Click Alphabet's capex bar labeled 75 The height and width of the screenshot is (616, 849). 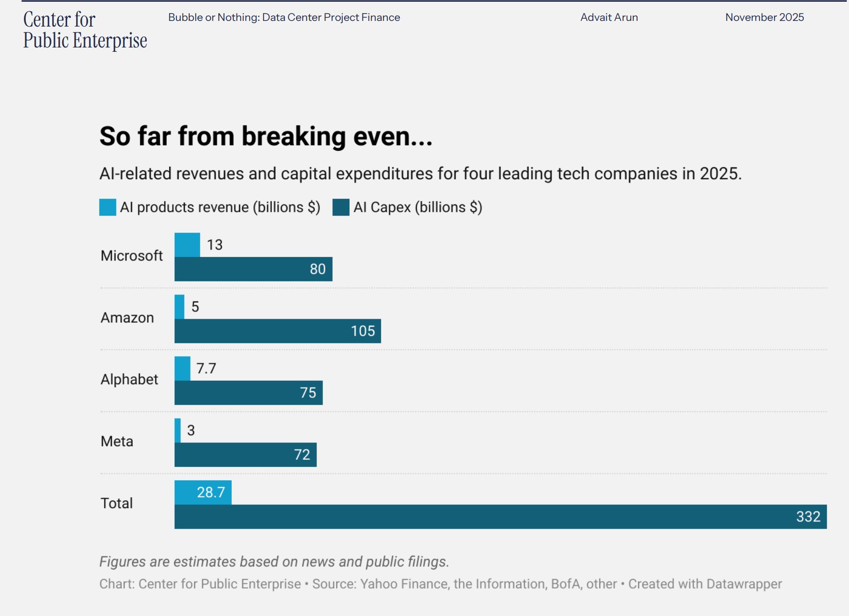(248, 393)
